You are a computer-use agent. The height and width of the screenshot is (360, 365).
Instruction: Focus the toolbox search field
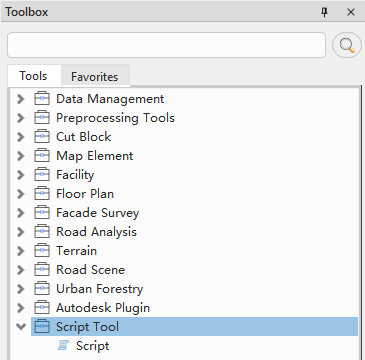166,45
